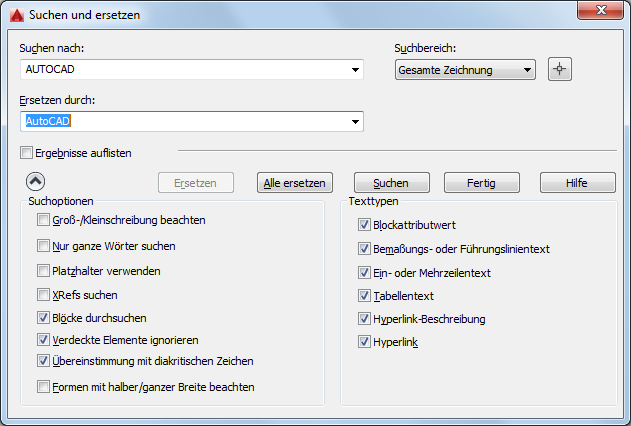Close the Suchen und ersetzen dialog
Screen dimensions: 631x426
coord(600,10)
